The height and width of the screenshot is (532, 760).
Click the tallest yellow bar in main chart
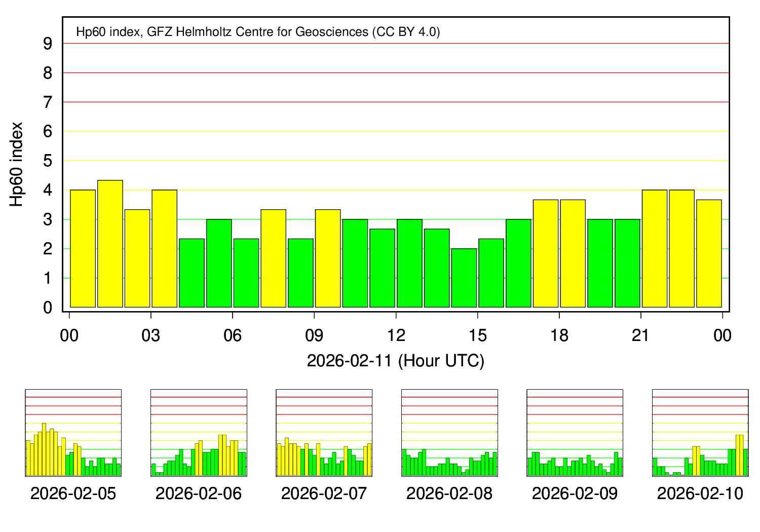(x=110, y=244)
